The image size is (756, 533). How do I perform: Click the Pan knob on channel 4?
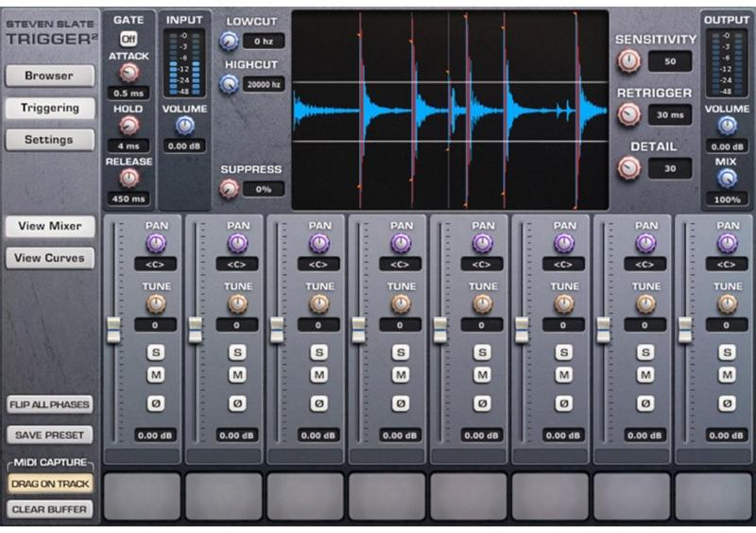click(400, 244)
